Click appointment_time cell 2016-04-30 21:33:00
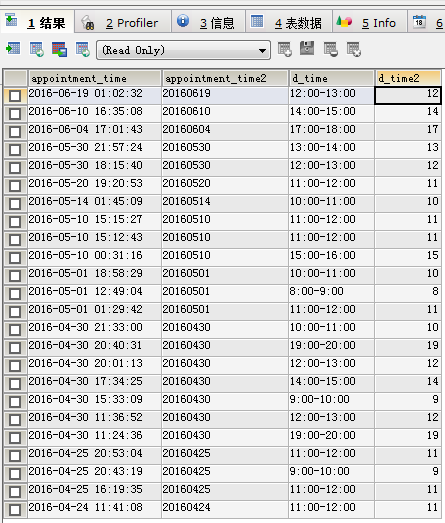 (x=94, y=330)
